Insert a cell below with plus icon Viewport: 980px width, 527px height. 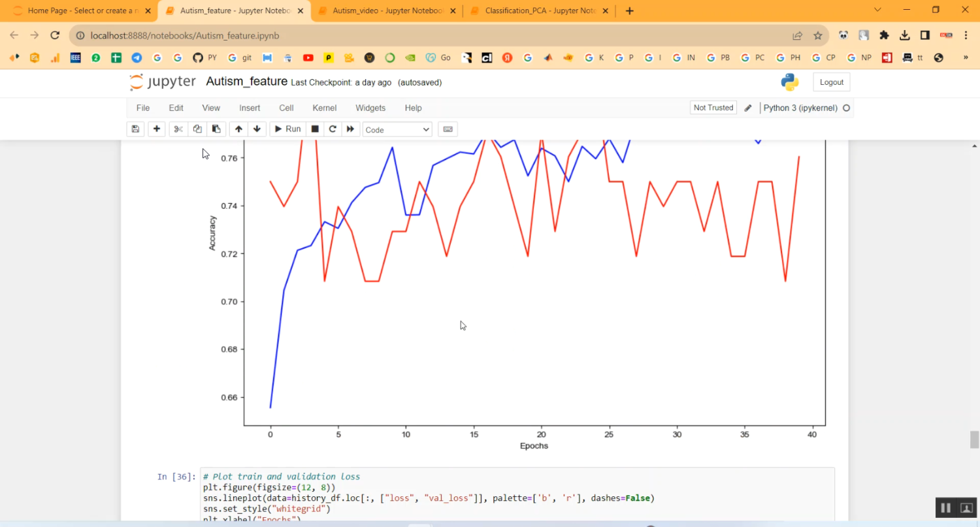coord(157,129)
